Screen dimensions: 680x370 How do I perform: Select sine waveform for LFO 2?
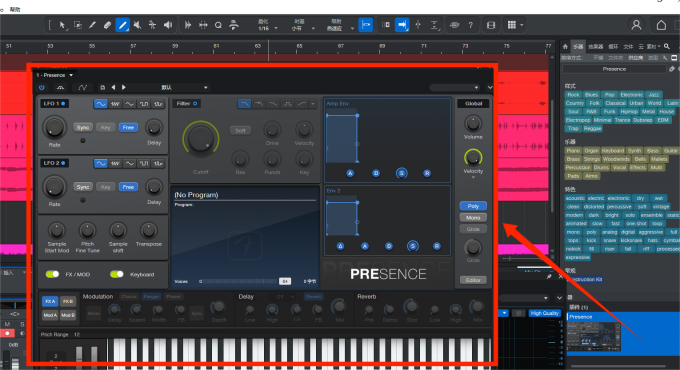pos(100,164)
